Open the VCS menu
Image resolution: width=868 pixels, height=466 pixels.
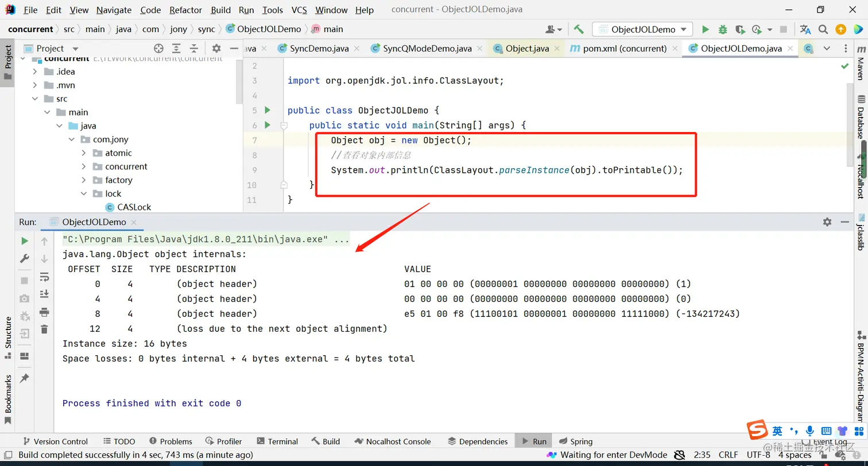pos(299,10)
